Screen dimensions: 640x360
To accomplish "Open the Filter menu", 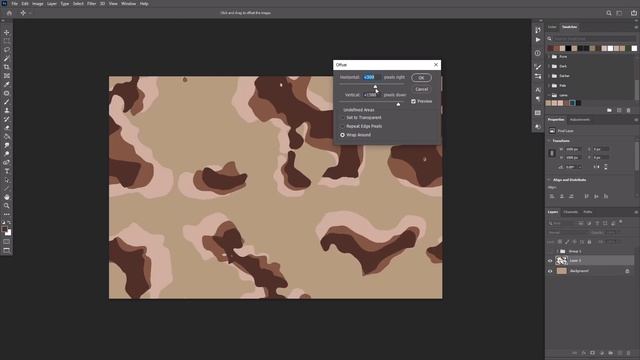I will [91, 4].
